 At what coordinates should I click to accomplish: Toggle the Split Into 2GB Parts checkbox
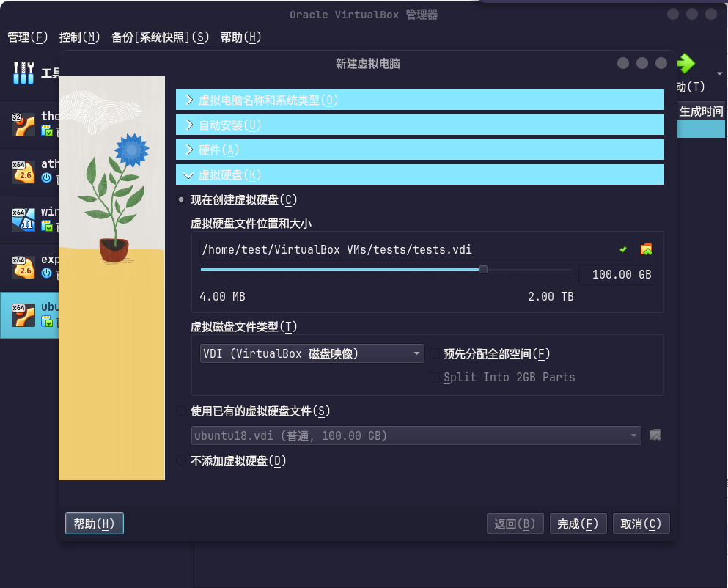pos(435,377)
